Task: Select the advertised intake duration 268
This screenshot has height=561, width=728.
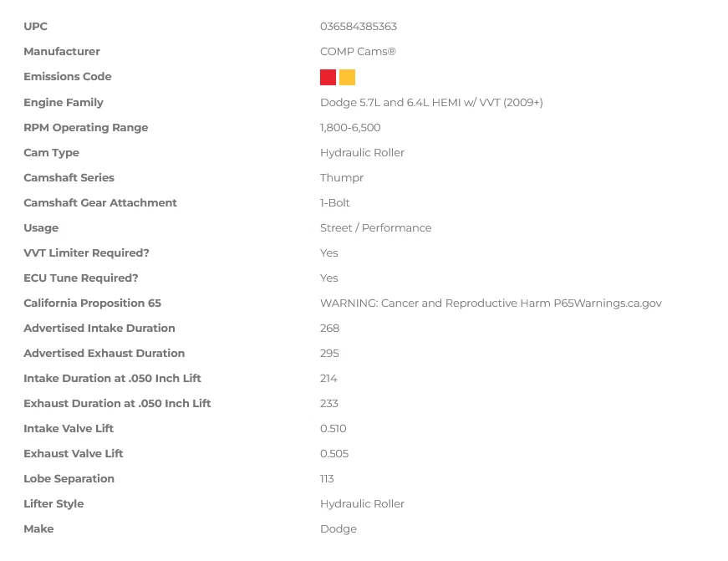Action: pos(329,329)
